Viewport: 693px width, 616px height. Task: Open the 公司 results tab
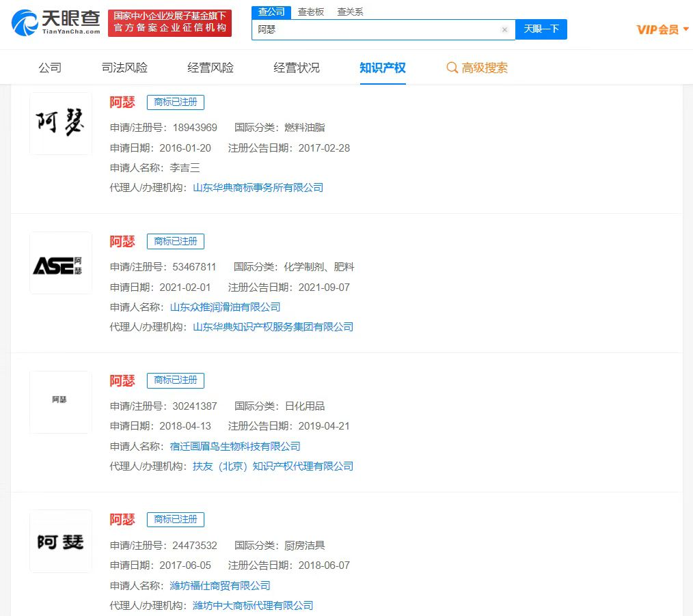50,68
